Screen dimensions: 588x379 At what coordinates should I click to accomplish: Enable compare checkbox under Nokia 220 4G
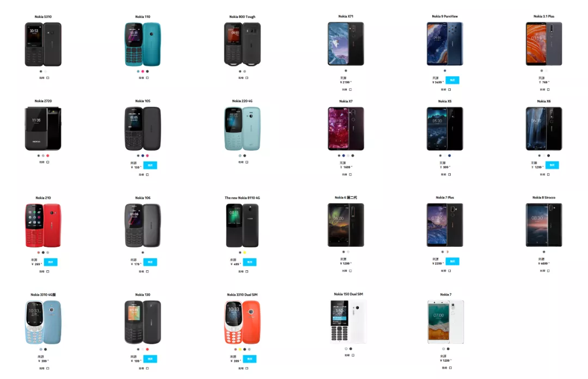(x=247, y=162)
